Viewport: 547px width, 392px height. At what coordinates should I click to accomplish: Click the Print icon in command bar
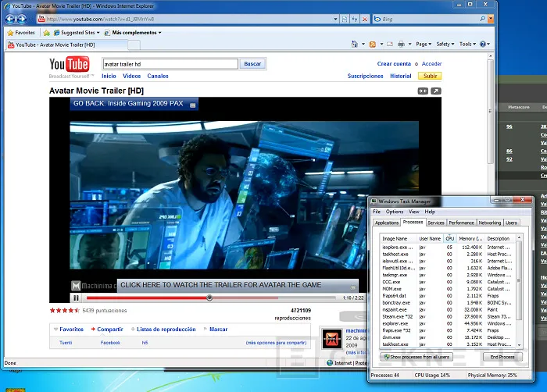click(401, 44)
